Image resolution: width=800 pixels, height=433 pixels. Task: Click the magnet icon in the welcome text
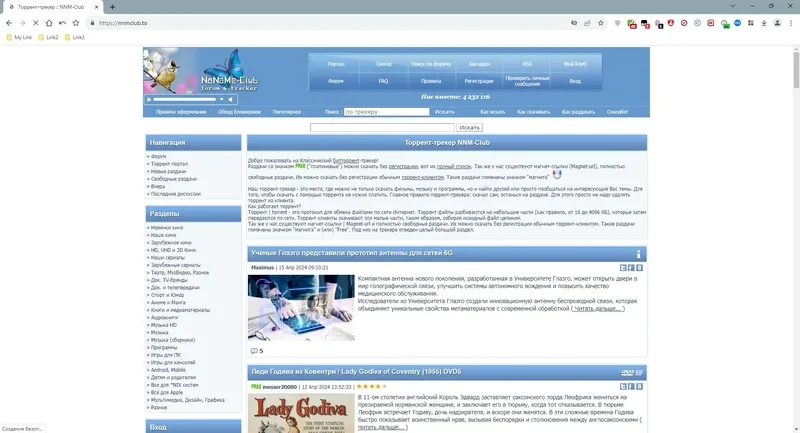pos(557,174)
